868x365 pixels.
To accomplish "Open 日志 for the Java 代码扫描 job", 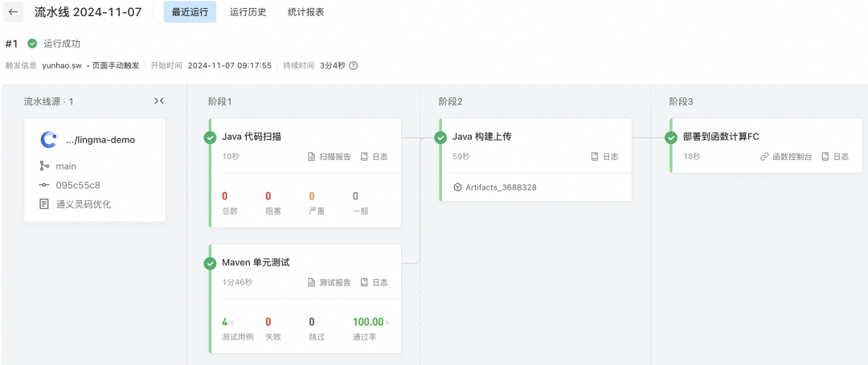I will click(375, 157).
